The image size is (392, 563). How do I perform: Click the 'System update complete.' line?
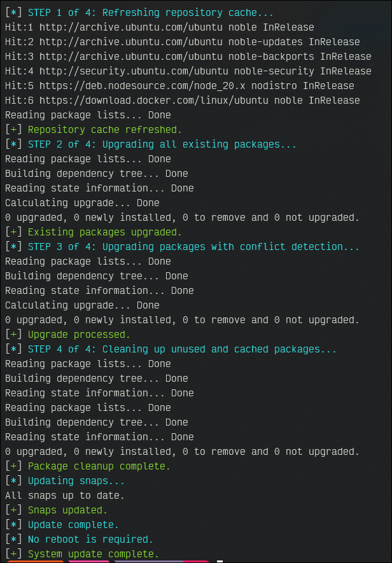(x=93, y=554)
